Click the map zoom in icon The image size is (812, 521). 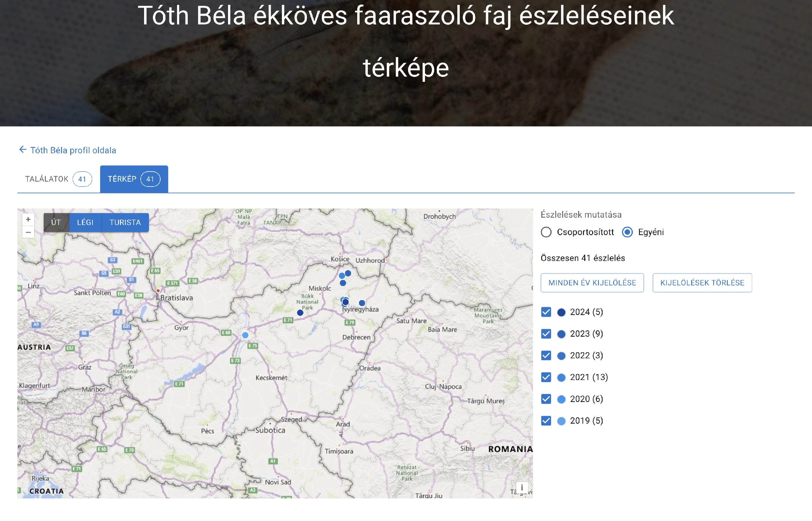pos(28,220)
